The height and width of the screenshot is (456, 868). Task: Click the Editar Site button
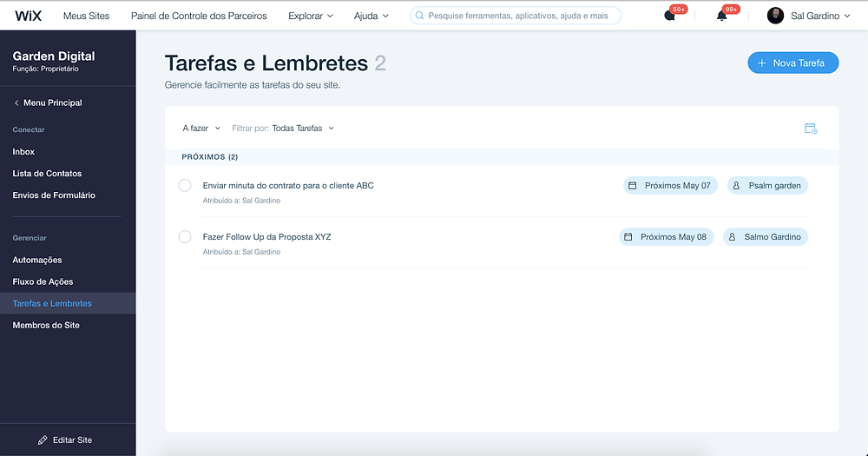(65, 440)
